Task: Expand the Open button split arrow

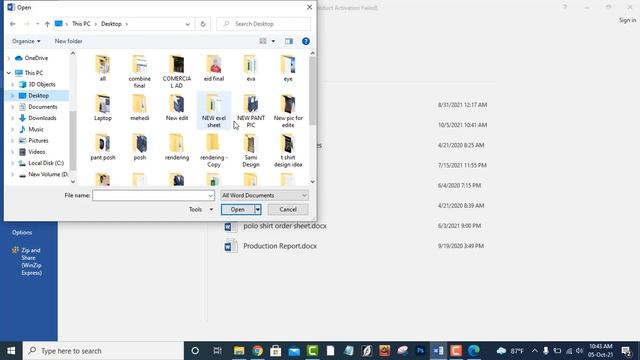Action: click(258, 209)
